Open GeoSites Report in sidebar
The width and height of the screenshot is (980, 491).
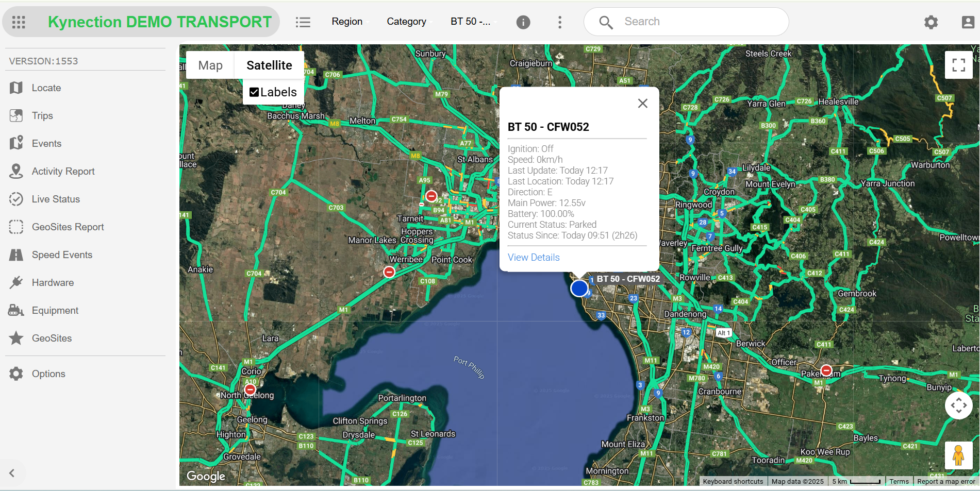click(68, 227)
